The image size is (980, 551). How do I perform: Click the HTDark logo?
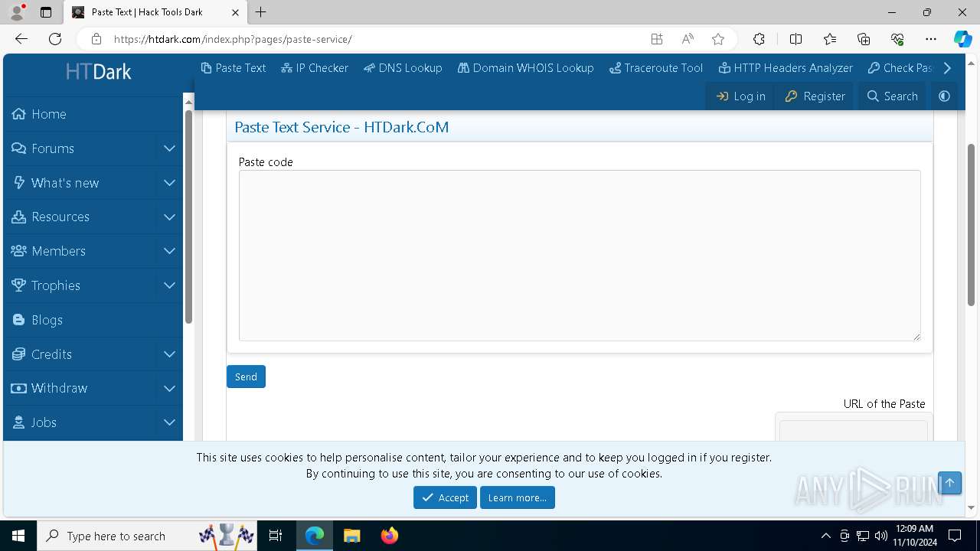coord(99,72)
